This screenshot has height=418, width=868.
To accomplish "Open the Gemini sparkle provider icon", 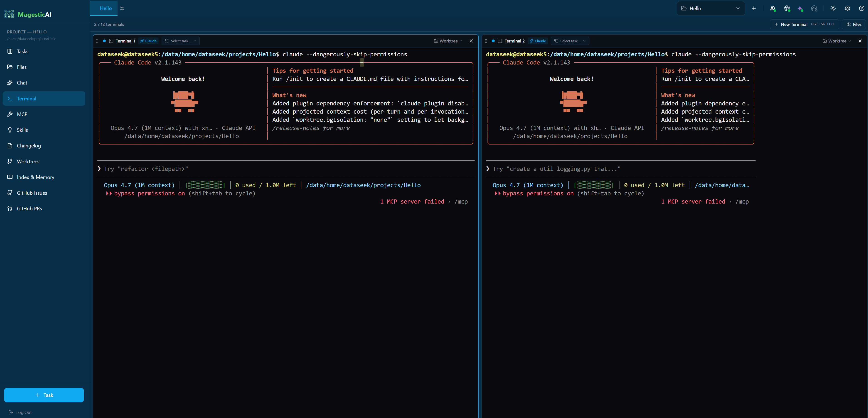I will point(800,8).
